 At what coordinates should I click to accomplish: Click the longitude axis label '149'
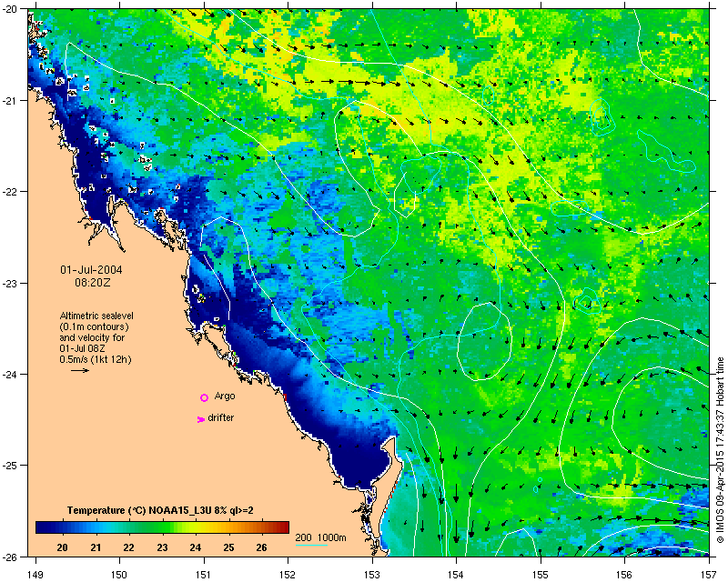click(x=35, y=575)
